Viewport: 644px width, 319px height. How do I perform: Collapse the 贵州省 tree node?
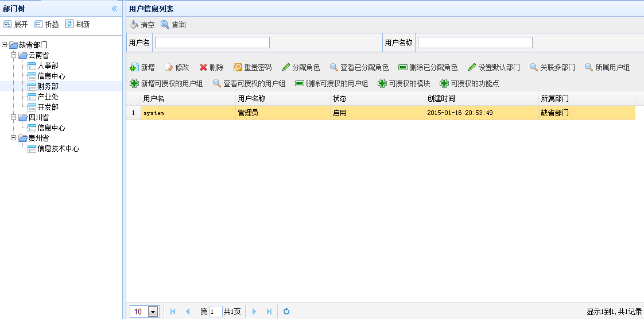[14, 137]
